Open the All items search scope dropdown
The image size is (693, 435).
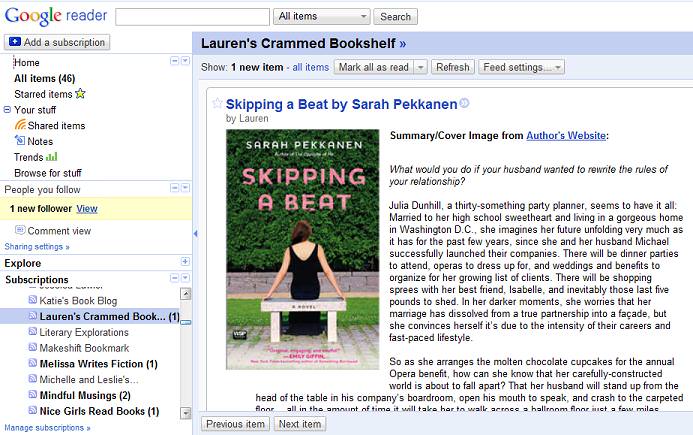(322, 16)
